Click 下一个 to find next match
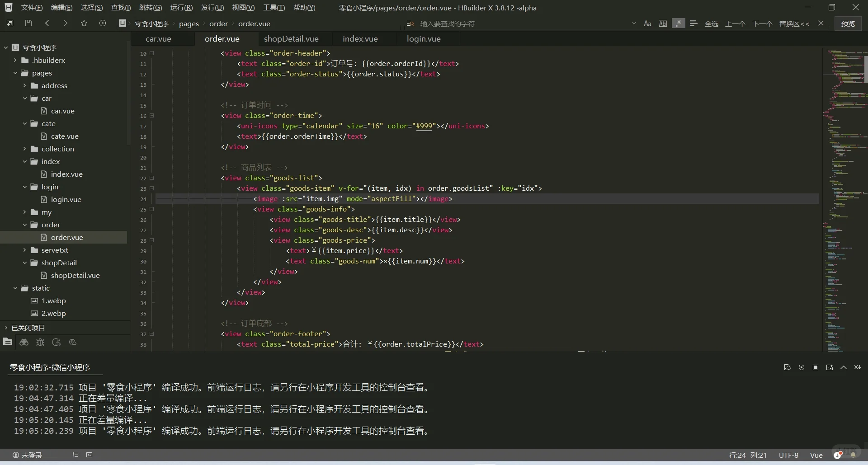Screen dimensions: 868x465 [x=762, y=23]
